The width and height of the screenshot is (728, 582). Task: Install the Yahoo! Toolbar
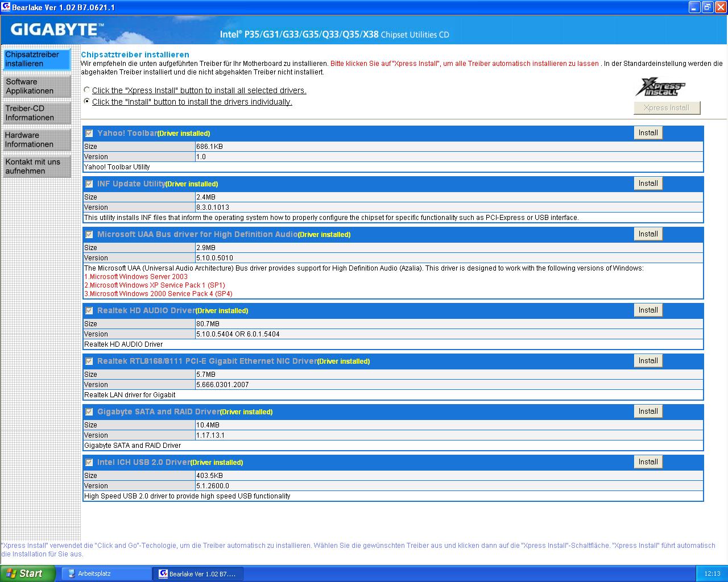pyautogui.click(x=648, y=133)
